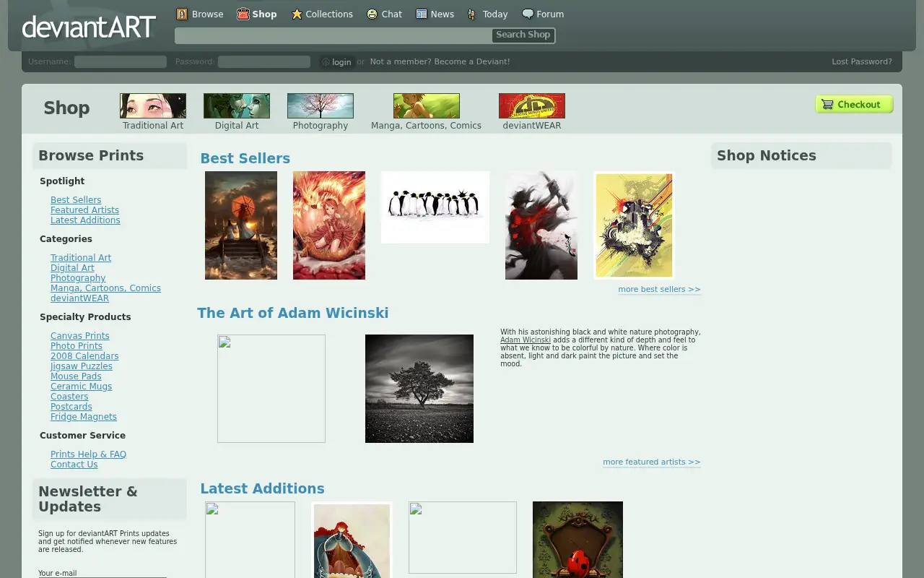Open the penguins best seller print
The height and width of the screenshot is (578, 924).
(x=435, y=207)
